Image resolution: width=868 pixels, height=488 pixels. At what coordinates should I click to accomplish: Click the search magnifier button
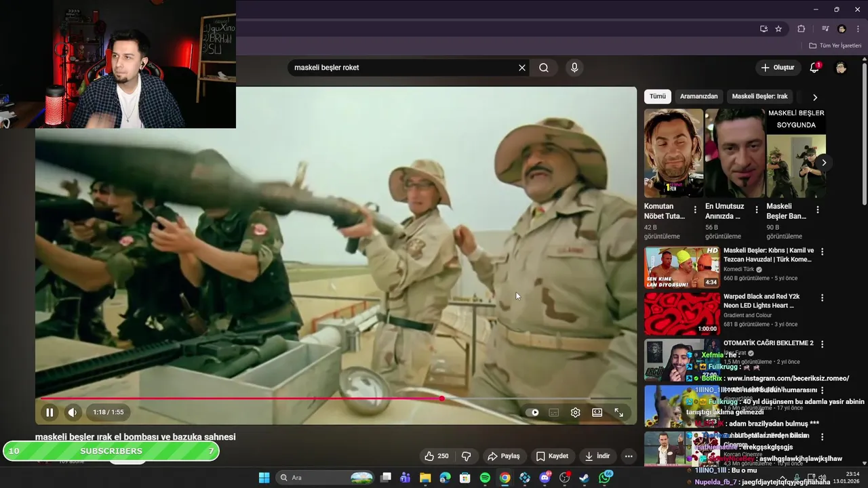pyautogui.click(x=544, y=68)
